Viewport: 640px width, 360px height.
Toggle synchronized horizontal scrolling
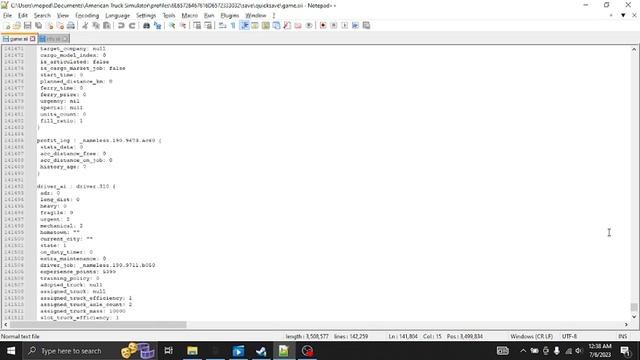[x=208, y=25]
